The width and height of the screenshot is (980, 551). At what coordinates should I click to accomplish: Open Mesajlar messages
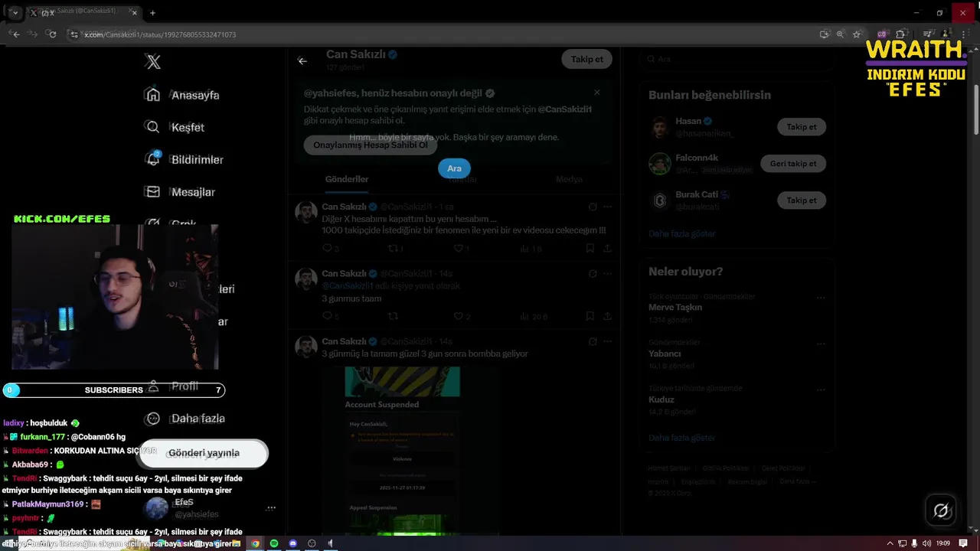click(181, 192)
